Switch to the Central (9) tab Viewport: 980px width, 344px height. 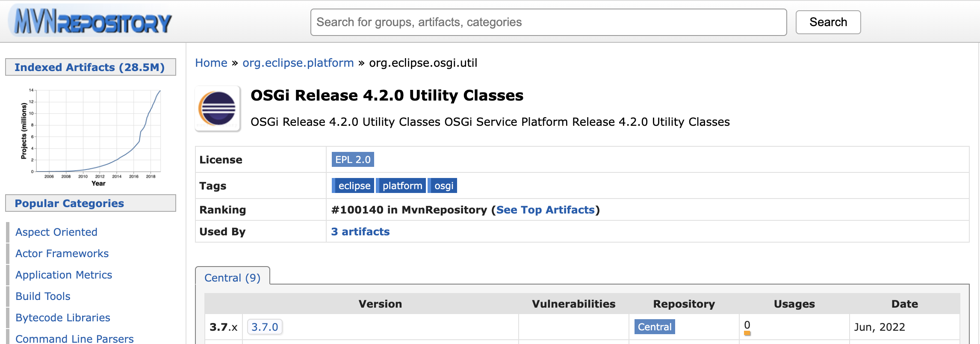click(232, 278)
